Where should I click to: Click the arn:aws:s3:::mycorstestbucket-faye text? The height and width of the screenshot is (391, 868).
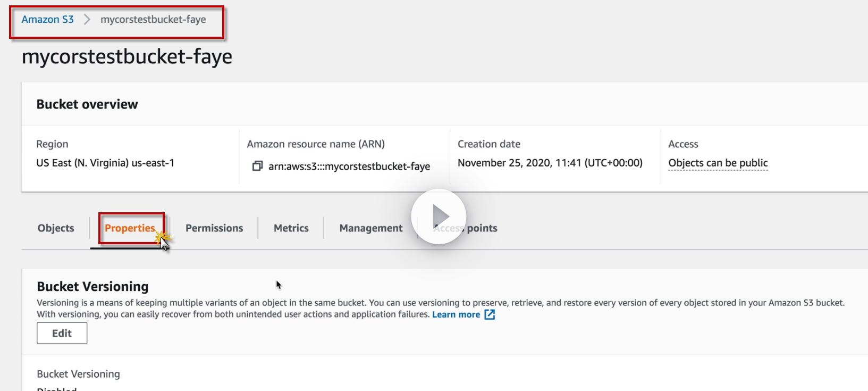(349, 167)
